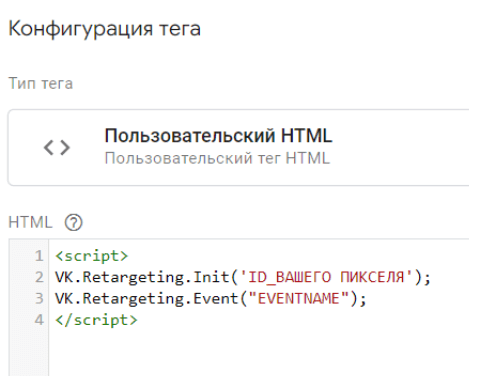Click line number 3 in the gutter
477x385 pixels.
tap(39, 298)
